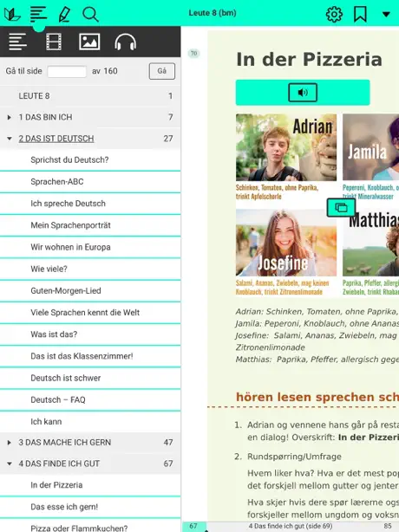Open the search magnifier
399x532 pixels.
(90, 14)
